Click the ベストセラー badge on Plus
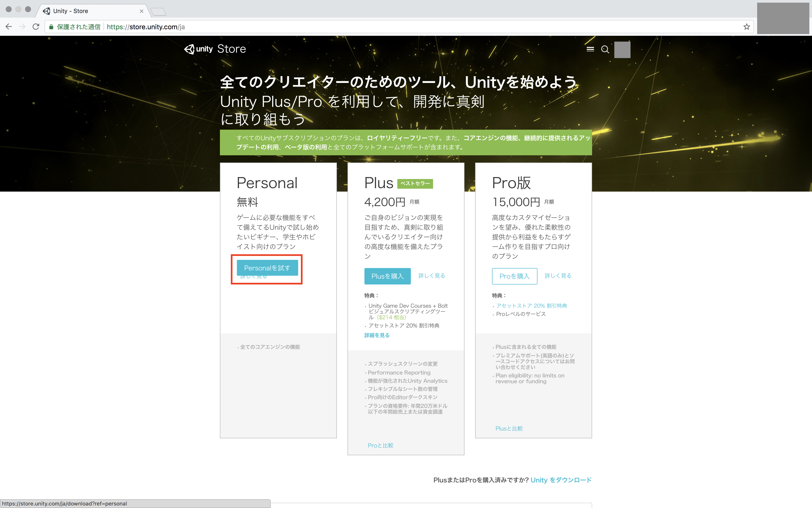This screenshot has height=508, width=812. [415, 183]
